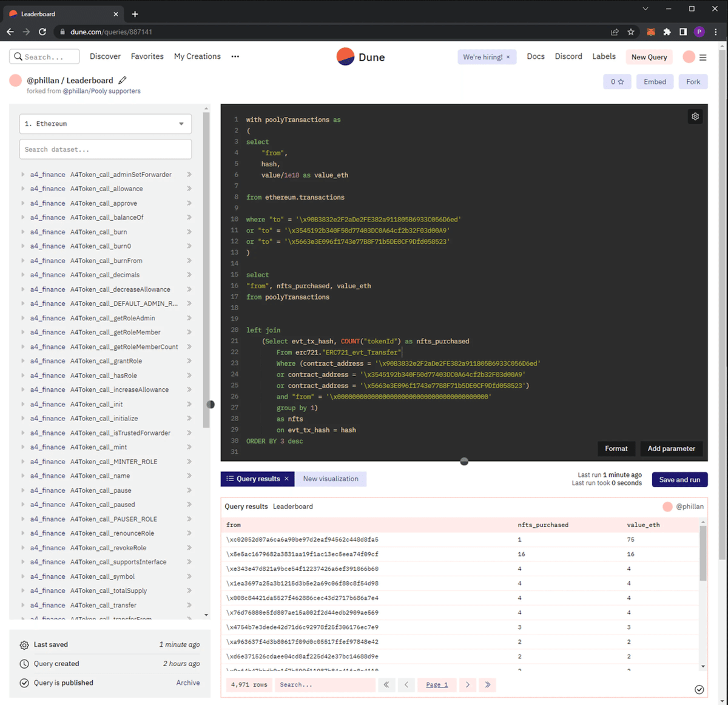
Task: Focus the results Search field
Action: point(325,684)
